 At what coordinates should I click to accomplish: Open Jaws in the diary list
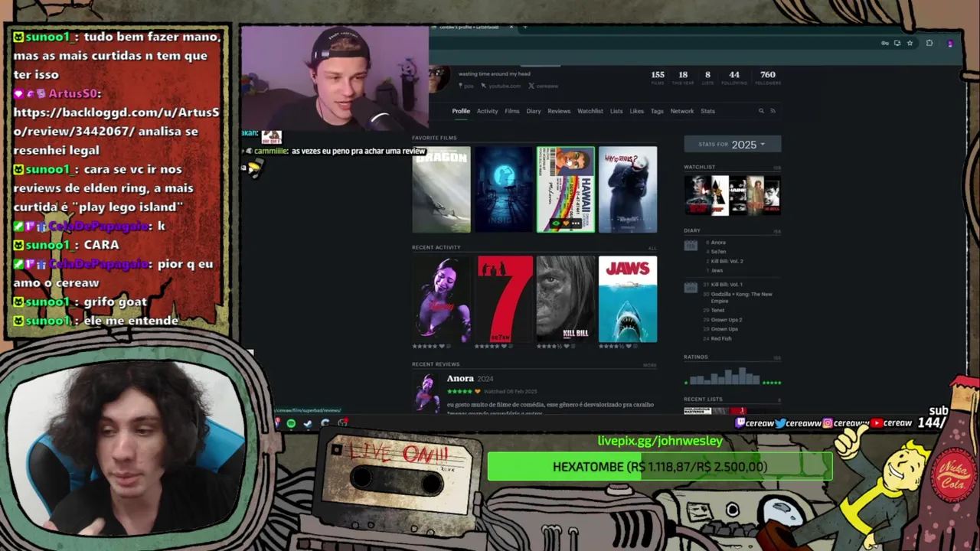click(x=717, y=270)
